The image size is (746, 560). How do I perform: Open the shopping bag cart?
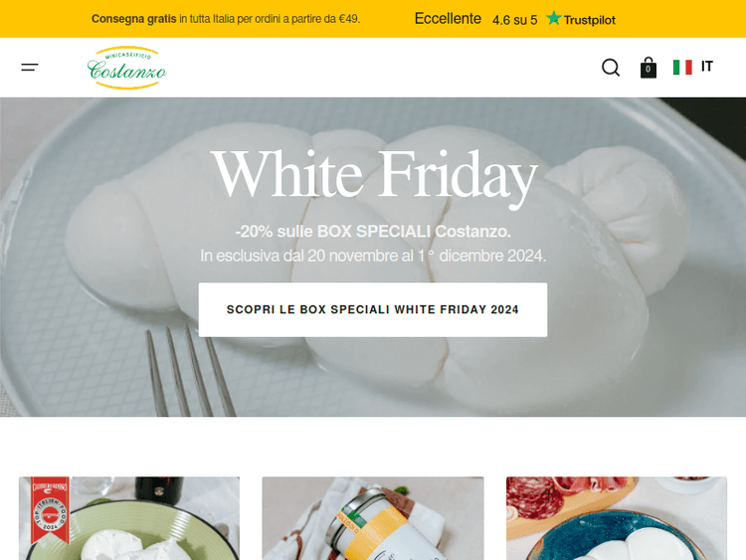[x=648, y=67]
